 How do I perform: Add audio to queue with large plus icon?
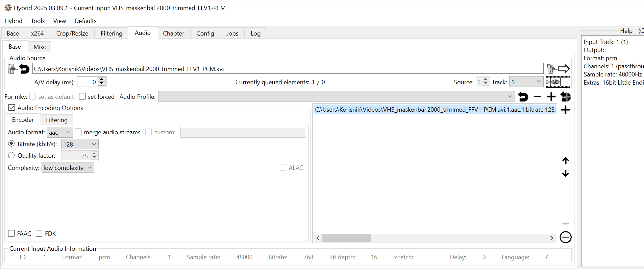tap(566, 110)
